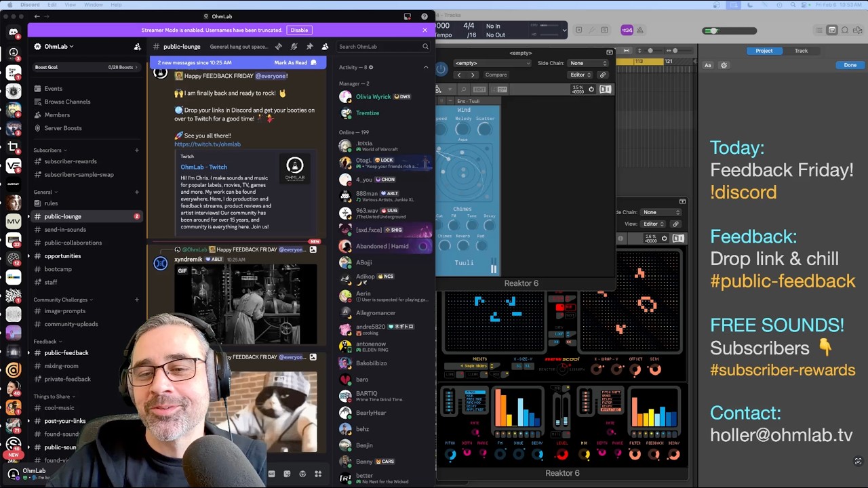Screen dimensions: 868x488
Task: Go back with Discord's back arrow
Action: click(37, 16)
